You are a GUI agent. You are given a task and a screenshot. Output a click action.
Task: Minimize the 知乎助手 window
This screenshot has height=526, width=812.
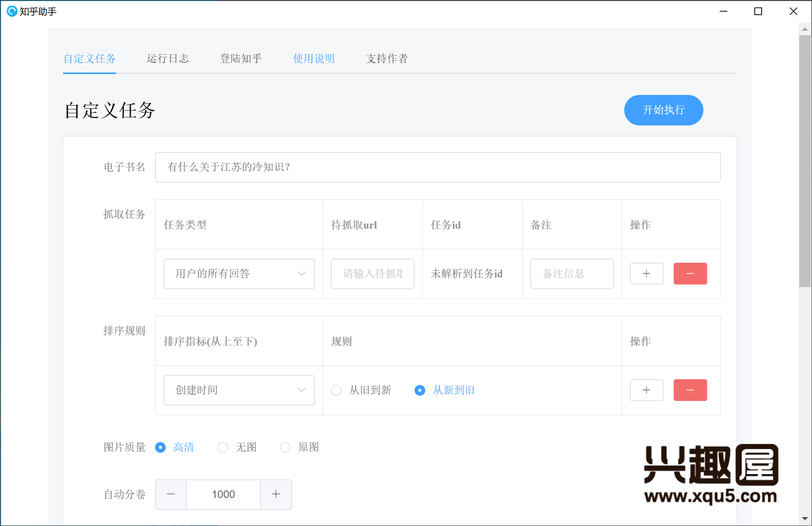click(x=723, y=11)
